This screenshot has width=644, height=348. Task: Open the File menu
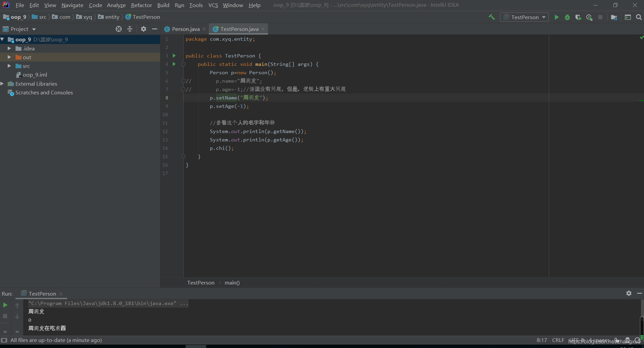[20, 5]
